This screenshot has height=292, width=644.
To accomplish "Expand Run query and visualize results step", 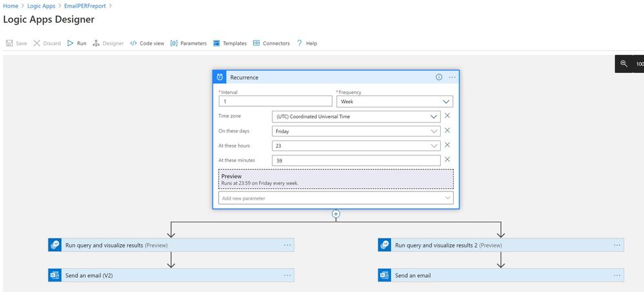I will tap(171, 245).
